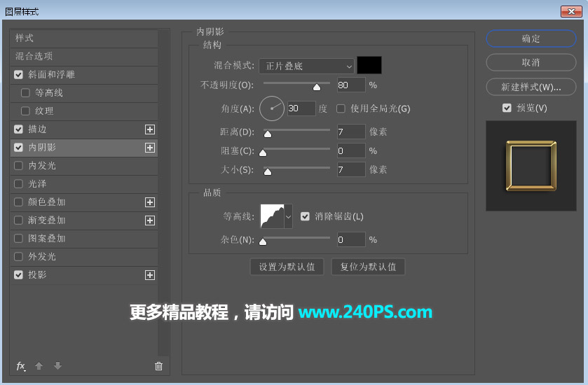
Task: Click the 距离 slider handle
Action: click(268, 134)
